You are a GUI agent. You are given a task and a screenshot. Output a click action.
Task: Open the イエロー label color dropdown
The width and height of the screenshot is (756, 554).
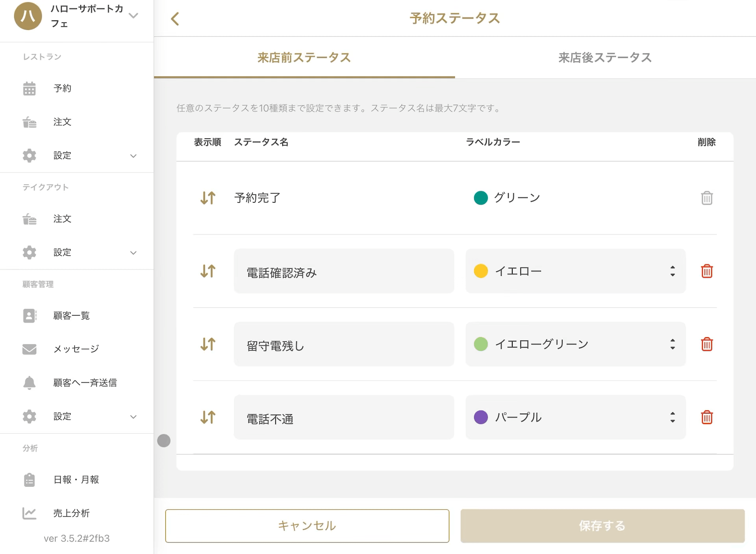[575, 271]
